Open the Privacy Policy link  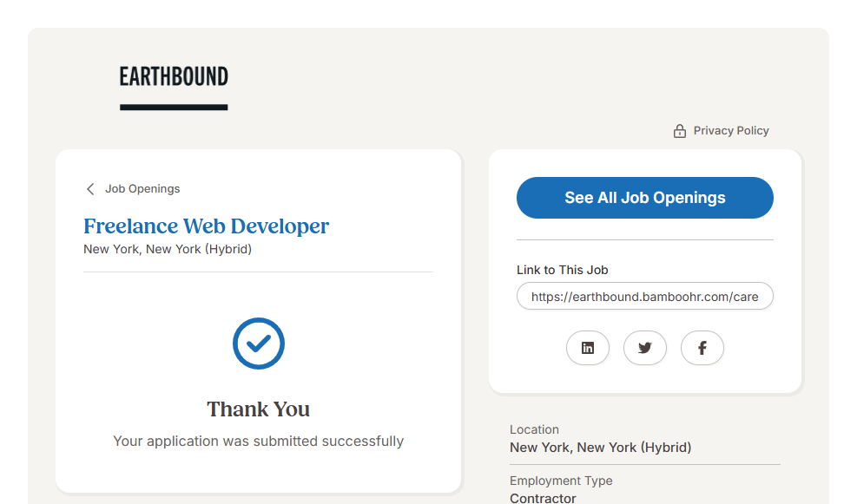731,131
